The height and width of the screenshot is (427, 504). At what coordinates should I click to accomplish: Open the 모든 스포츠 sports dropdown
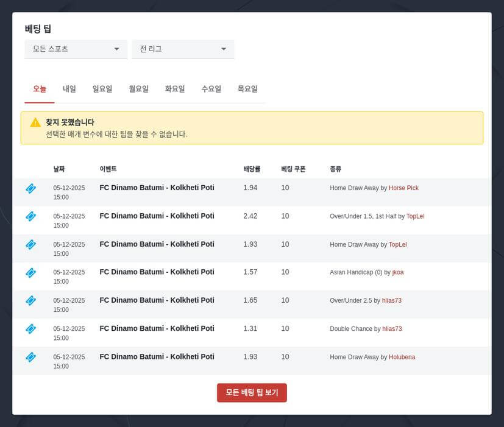[x=76, y=49]
